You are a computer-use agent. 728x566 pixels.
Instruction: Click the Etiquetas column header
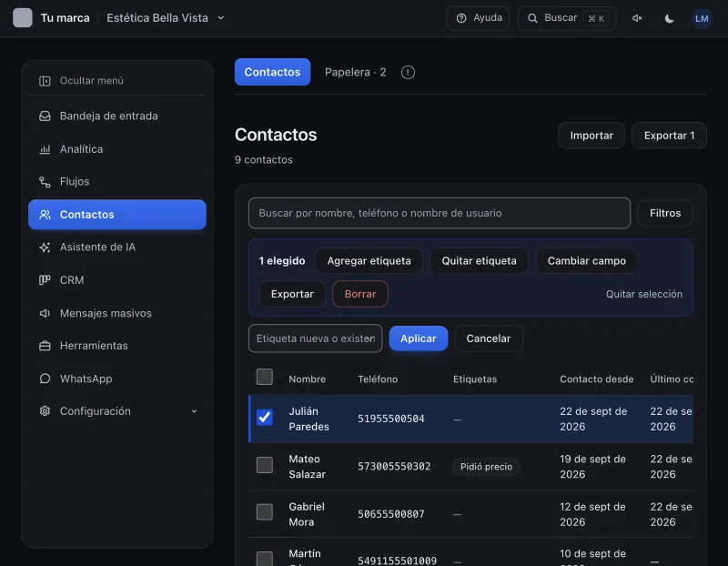coord(474,379)
